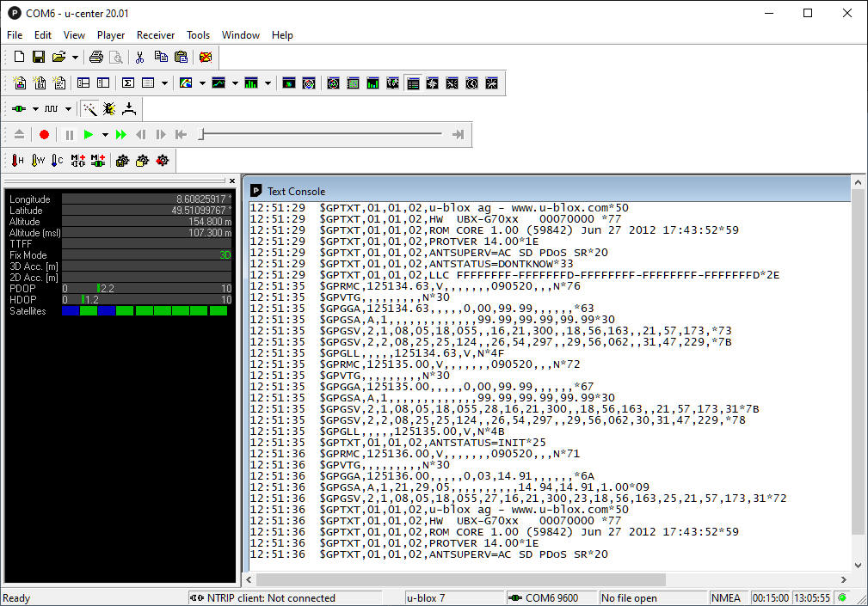Click the sigma statistics view icon
The image size is (868, 606).
click(x=128, y=83)
